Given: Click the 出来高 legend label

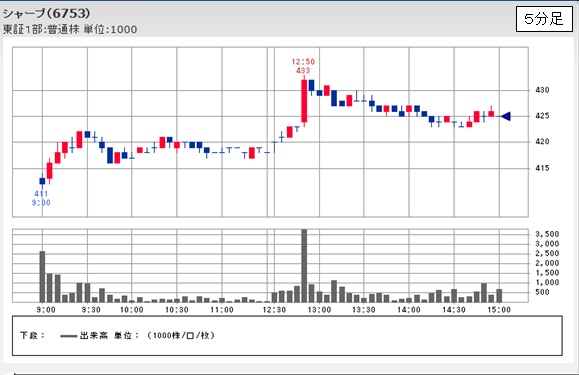Looking at the screenshot, I should [x=94, y=336].
